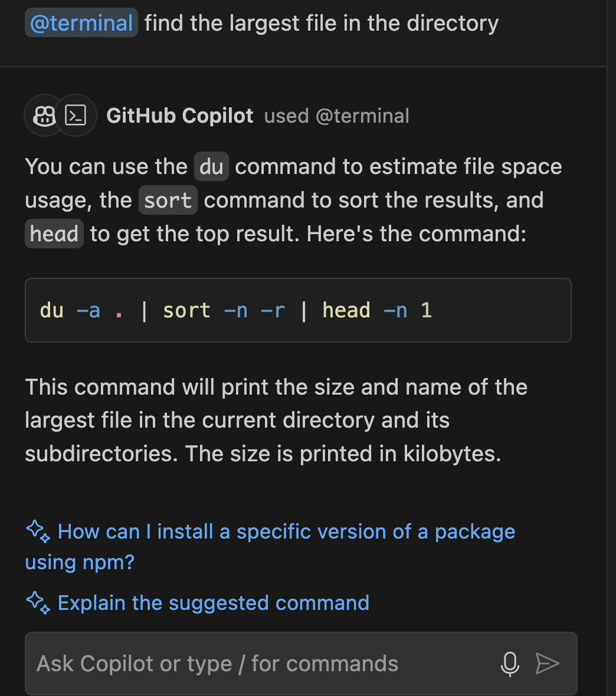Screen dimensions: 616x696
Task: Click the du sort head code block
Action: coord(298,310)
